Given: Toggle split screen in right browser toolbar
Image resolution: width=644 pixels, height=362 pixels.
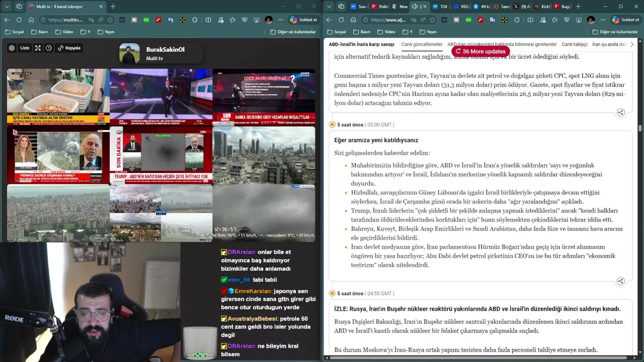Looking at the screenshot, I should (x=530, y=20).
